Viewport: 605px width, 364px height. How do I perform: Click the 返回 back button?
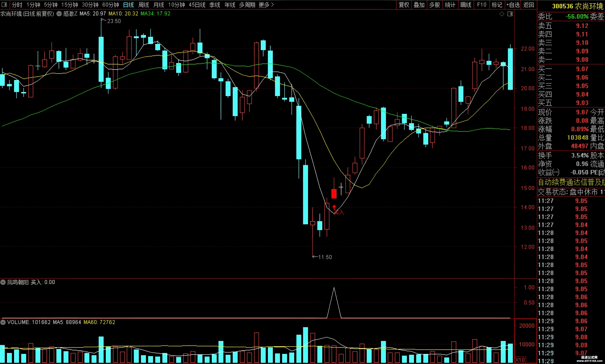[529, 5]
